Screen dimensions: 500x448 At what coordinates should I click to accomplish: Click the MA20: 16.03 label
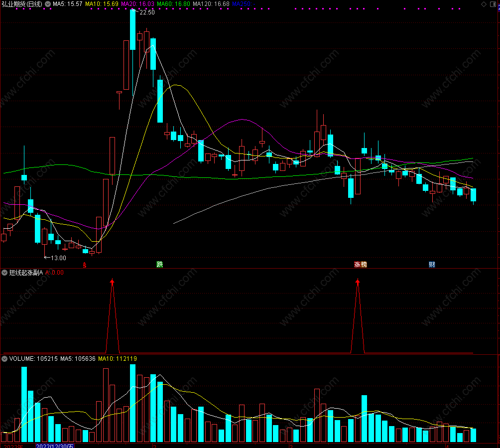[x=137, y=4]
